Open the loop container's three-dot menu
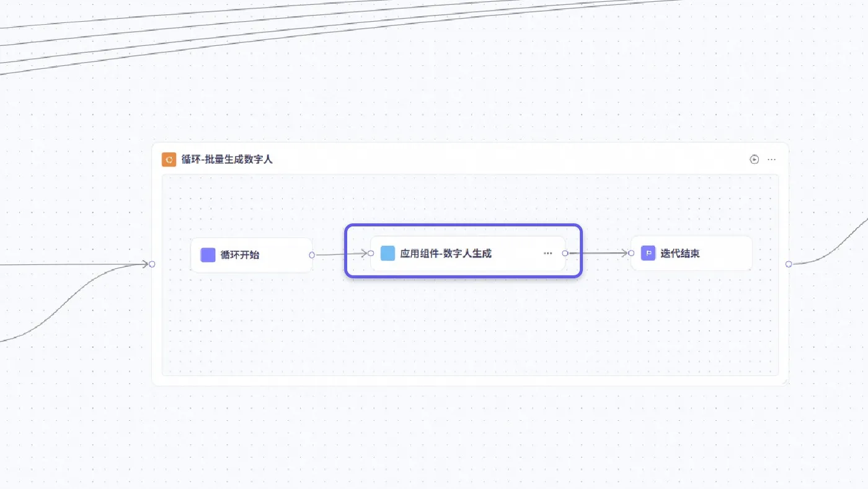Screen dimensions: 868x489 [x=771, y=159]
